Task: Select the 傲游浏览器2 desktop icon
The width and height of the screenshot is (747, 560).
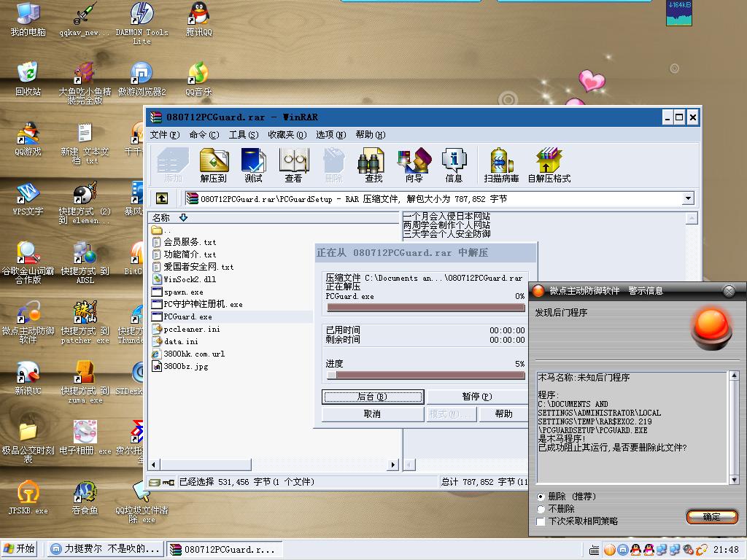Action: (x=142, y=79)
